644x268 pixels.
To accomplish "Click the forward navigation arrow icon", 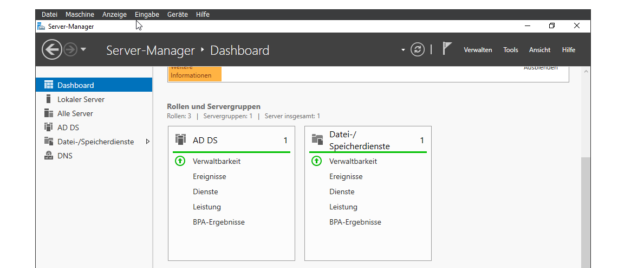I will tap(70, 50).
